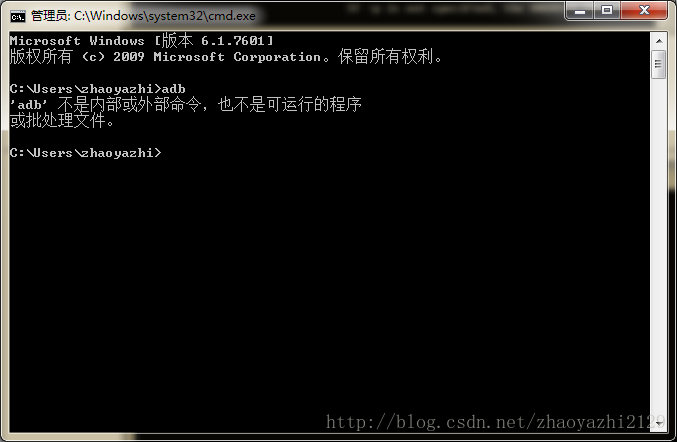Click the Microsoft Corporation copyright text
This screenshot has width=677, height=442.
(237, 57)
